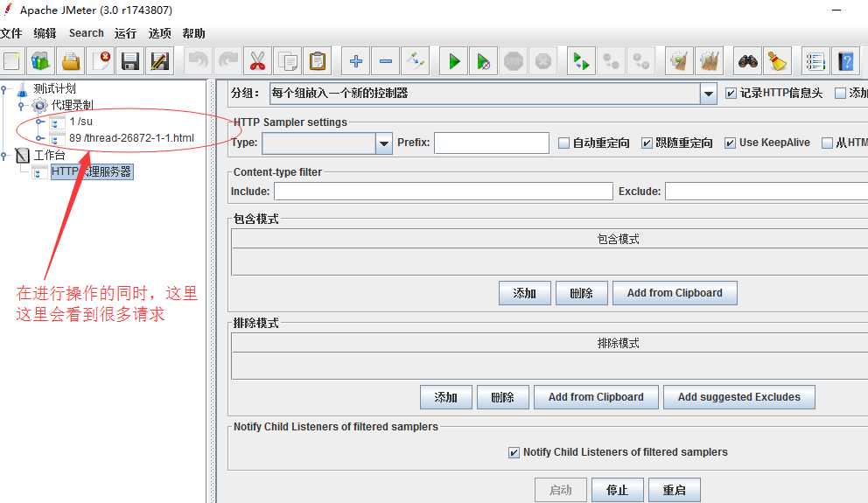Click the Paste clipboard icon

[x=318, y=61]
